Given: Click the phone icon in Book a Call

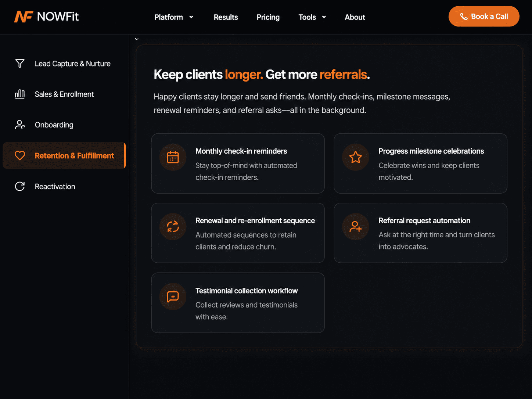Looking at the screenshot, I should 464,17.
